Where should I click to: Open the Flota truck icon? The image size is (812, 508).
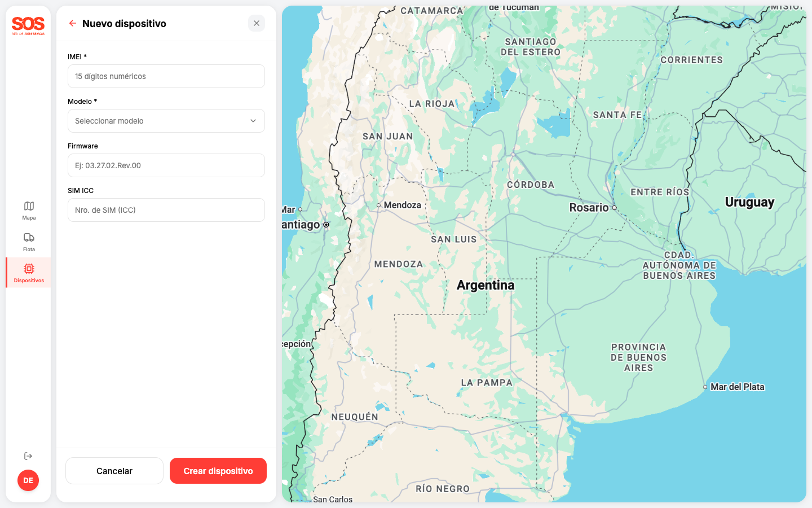pos(29,238)
